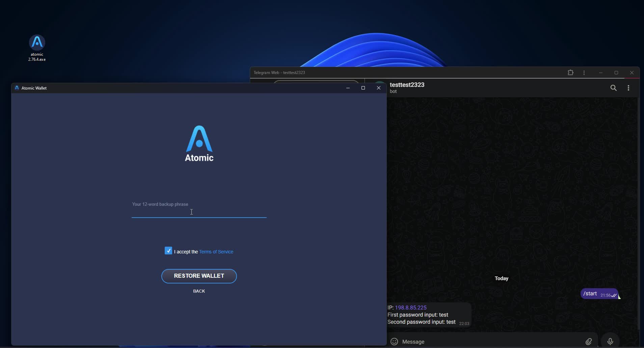Viewport: 644px width, 348px height.
Task: Focus the 12-word backup phrase field
Action: [x=199, y=212]
